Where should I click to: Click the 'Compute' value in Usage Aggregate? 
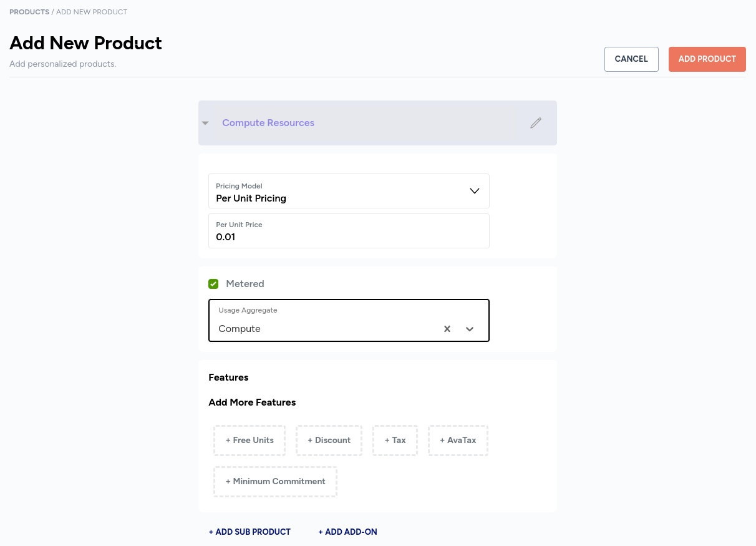click(x=240, y=329)
